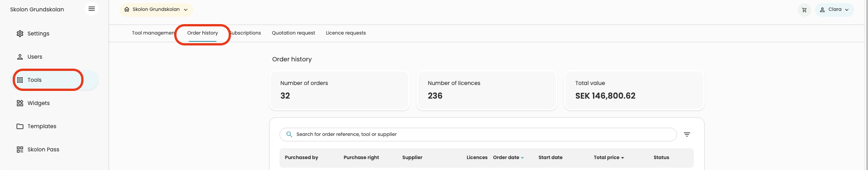
Task: Click the Status column header
Action: click(x=661, y=158)
